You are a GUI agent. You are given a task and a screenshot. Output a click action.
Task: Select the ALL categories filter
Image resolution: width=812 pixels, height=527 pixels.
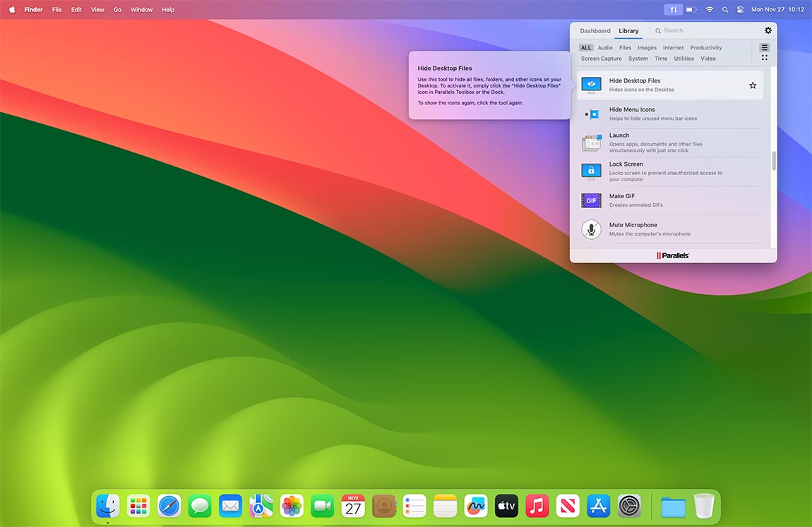click(585, 47)
